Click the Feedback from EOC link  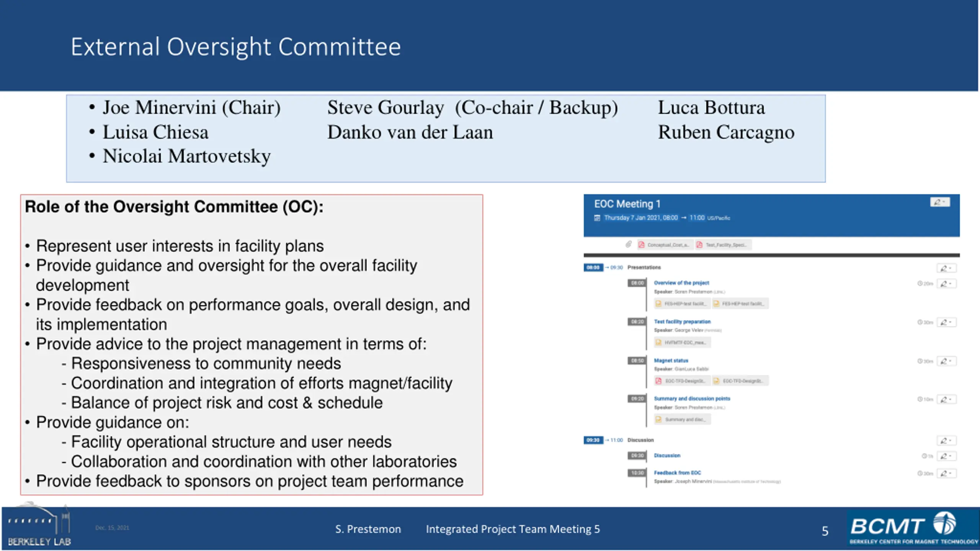[x=677, y=473]
